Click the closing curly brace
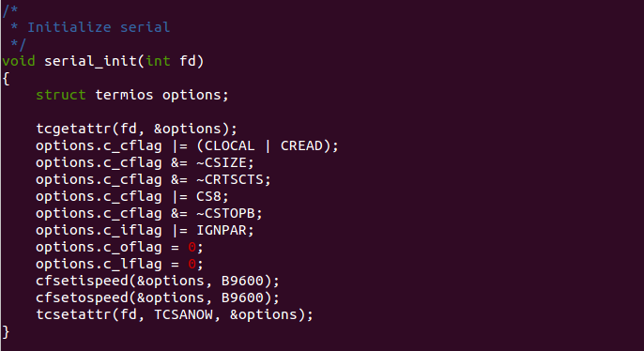The image size is (644, 351). [6, 331]
